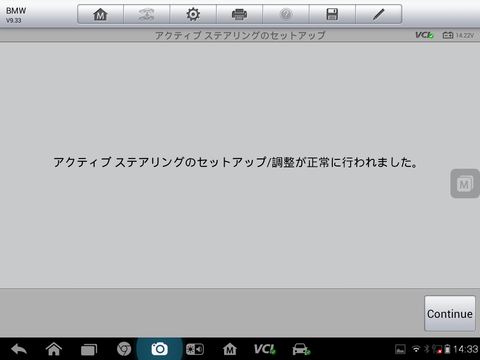
Task: Tap the battery voltage 14.22V indicator
Action: pos(458,35)
